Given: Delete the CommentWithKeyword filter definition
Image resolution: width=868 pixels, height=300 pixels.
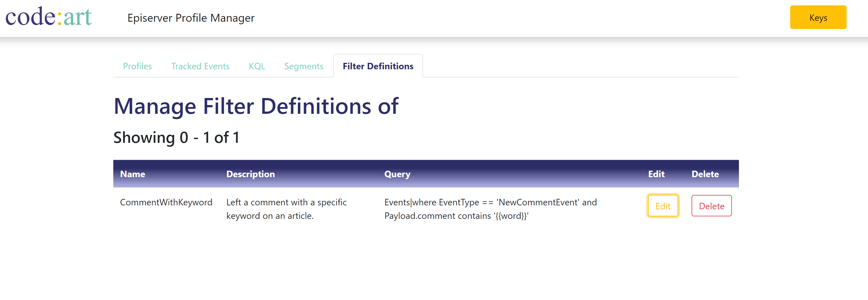Looking at the screenshot, I should click(711, 206).
